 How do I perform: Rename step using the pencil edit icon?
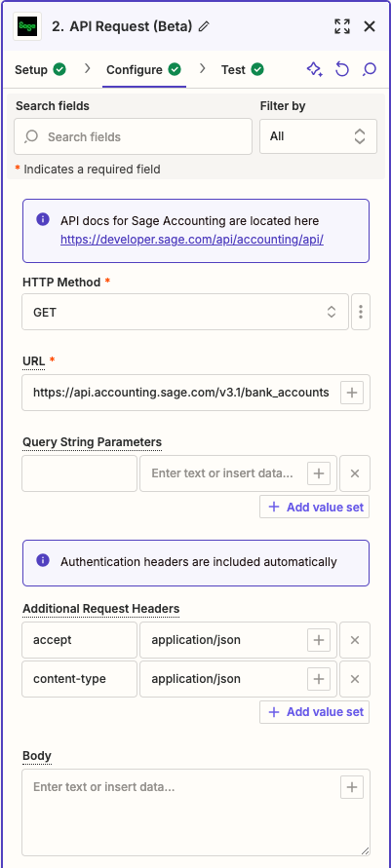204,26
